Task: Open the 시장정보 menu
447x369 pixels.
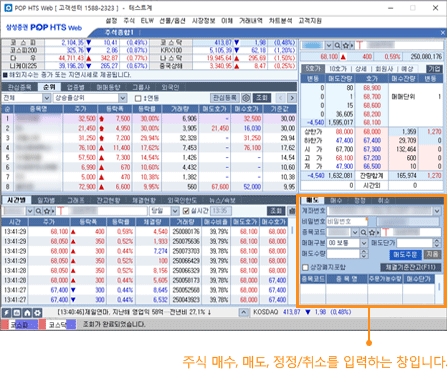Action: click(x=204, y=21)
